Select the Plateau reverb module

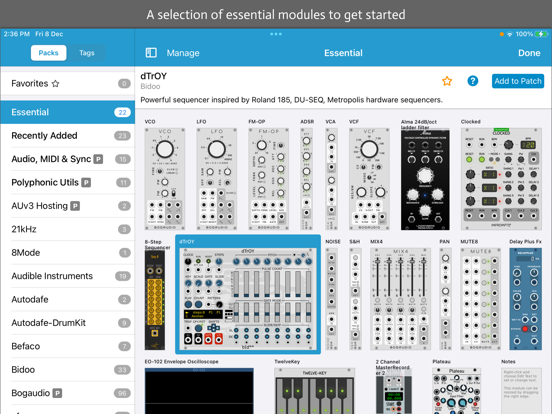(x=457, y=391)
